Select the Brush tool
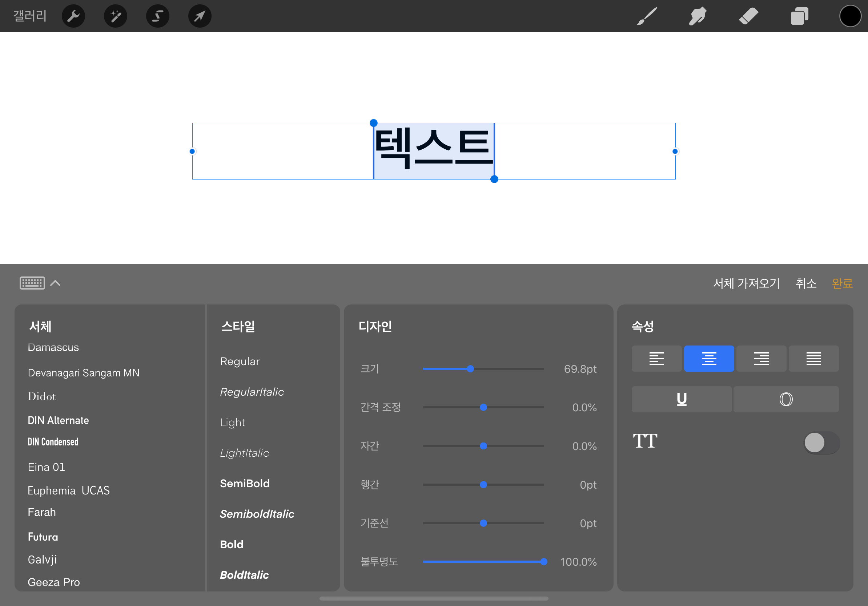This screenshot has height=606, width=868. point(647,16)
